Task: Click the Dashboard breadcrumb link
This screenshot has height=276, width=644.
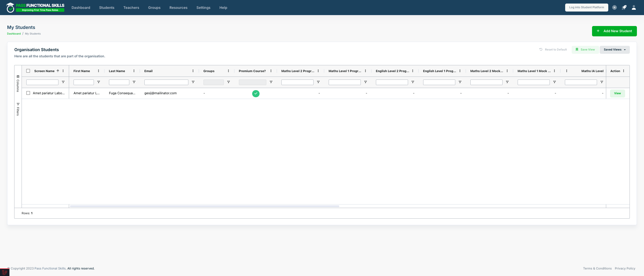Action: pyautogui.click(x=14, y=34)
